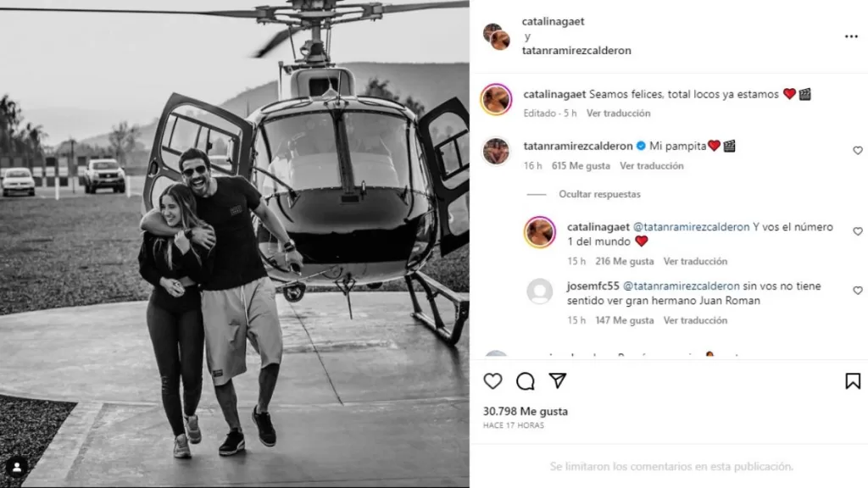The height and width of the screenshot is (488, 868).
Task: Open the three-dots more options menu
Action: click(851, 36)
